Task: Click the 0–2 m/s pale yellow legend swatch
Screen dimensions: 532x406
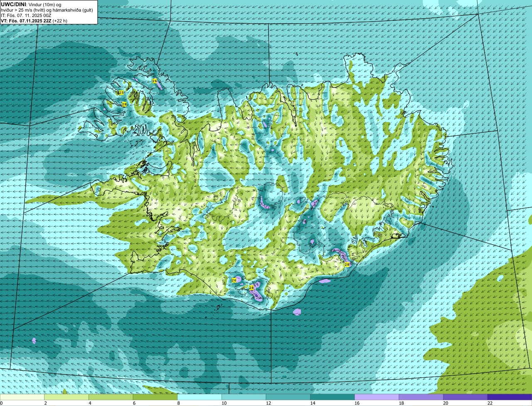Action: click(x=22, y=397)
